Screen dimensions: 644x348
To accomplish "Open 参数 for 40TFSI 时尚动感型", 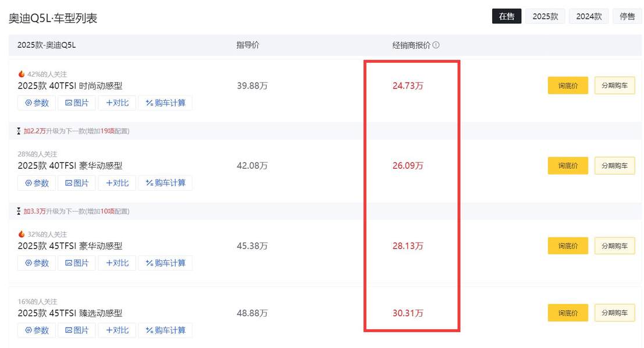I will click(x=37, y=103).
